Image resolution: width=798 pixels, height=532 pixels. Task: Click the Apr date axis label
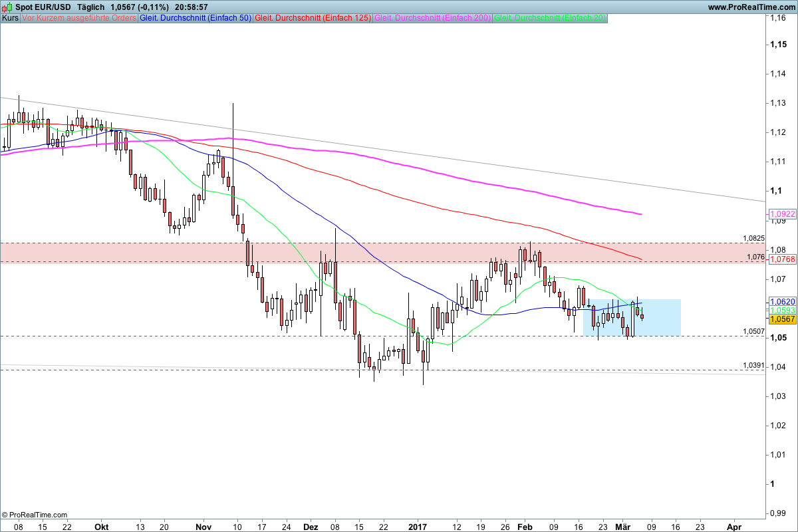pos(733,526)
